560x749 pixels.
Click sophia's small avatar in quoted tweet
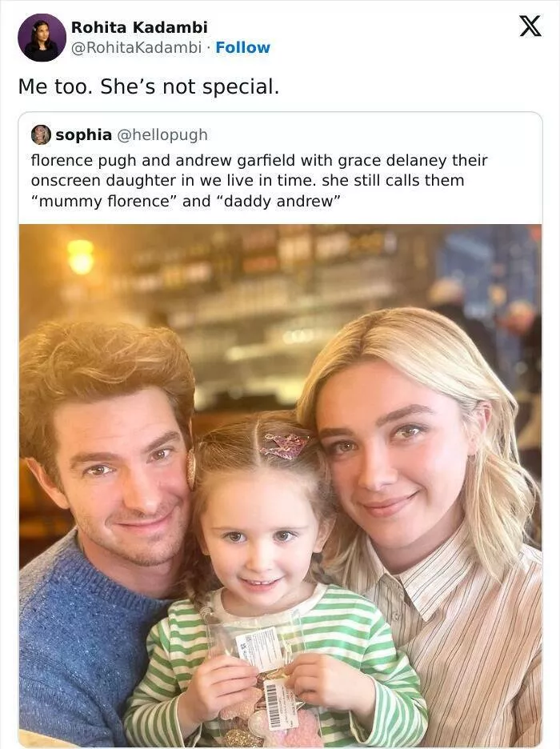(41, 134)
